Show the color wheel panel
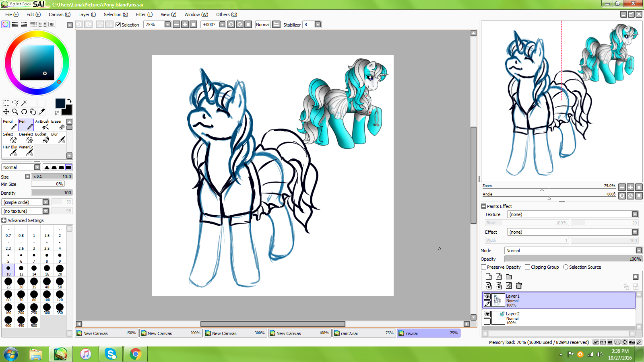 point(6,25)
